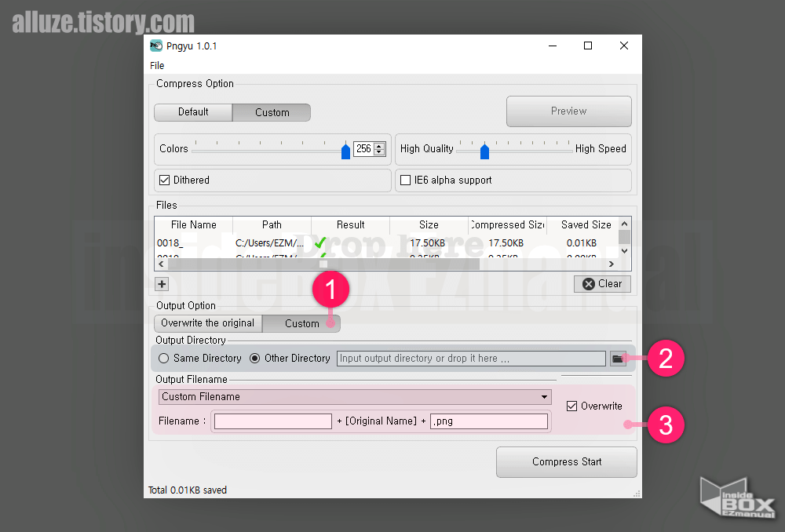This screenshot has height=532, width=785.
Task: Select the Custom compress option
Action: coord(272,112)
